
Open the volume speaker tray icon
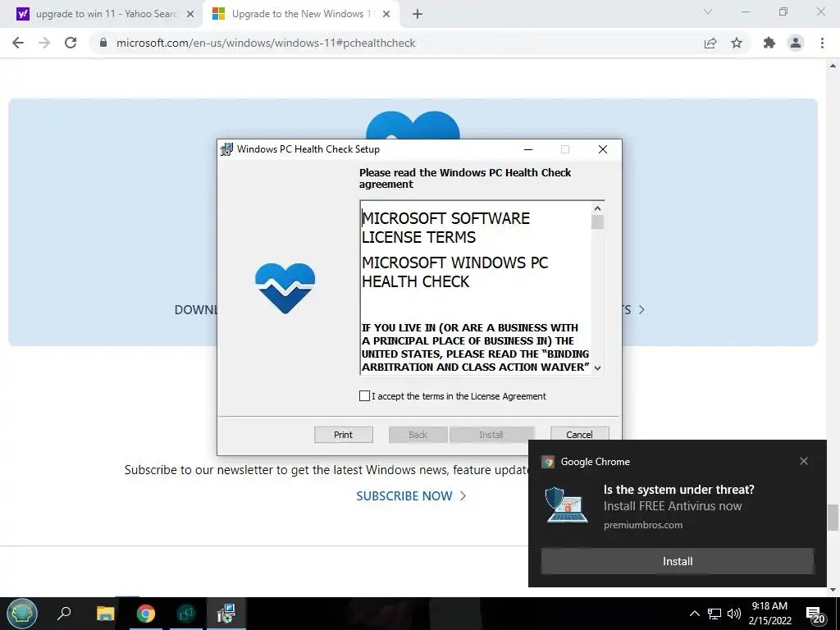(734, 614)
